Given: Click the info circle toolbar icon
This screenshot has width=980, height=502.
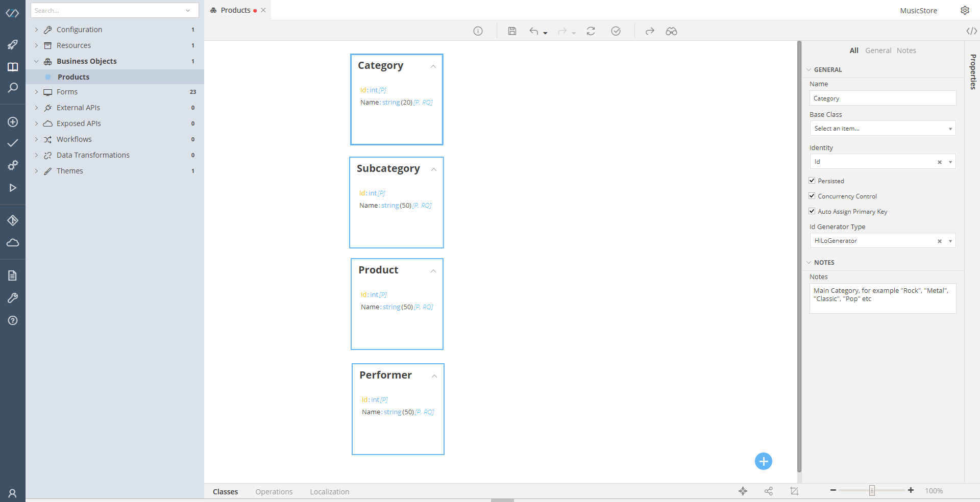Looking at the screenshot, I should tap(478, 31).
